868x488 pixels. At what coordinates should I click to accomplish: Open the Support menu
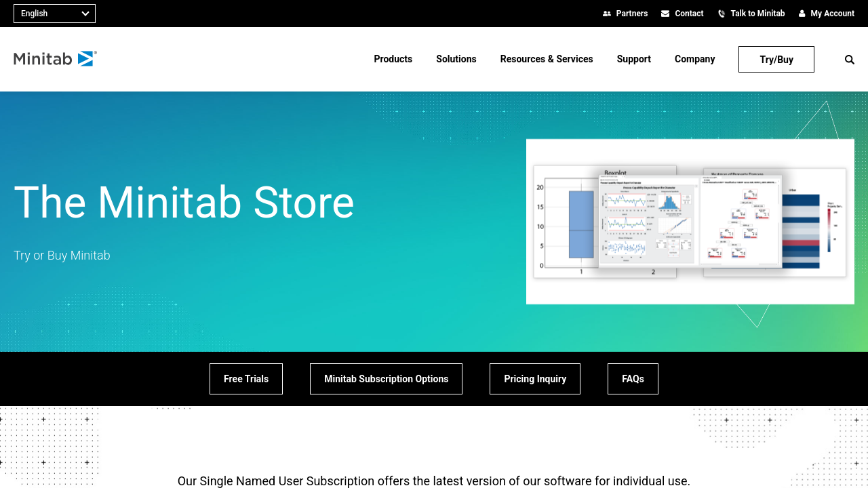pyautogui.click(x=633, y=59)
